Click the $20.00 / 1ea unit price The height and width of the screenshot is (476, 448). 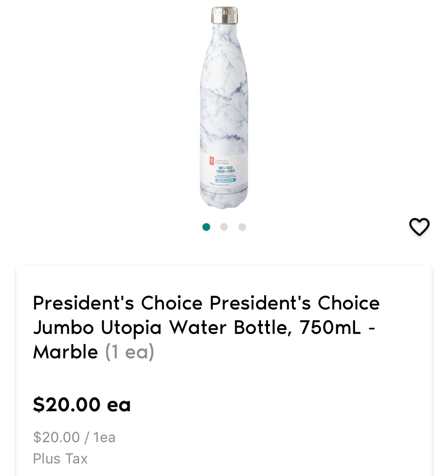(74, 437)
